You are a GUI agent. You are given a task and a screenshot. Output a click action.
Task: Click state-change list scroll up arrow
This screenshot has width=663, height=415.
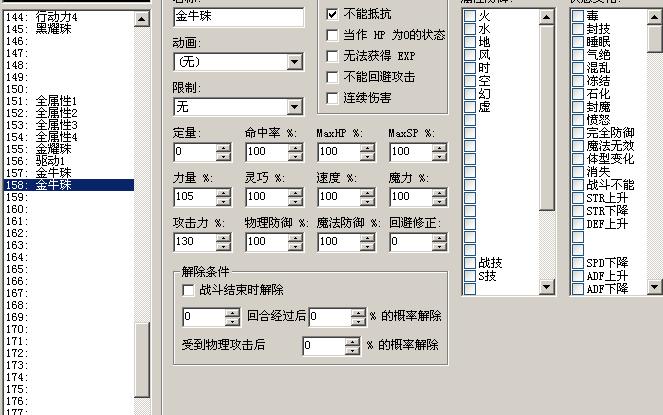tap(655, 17)
